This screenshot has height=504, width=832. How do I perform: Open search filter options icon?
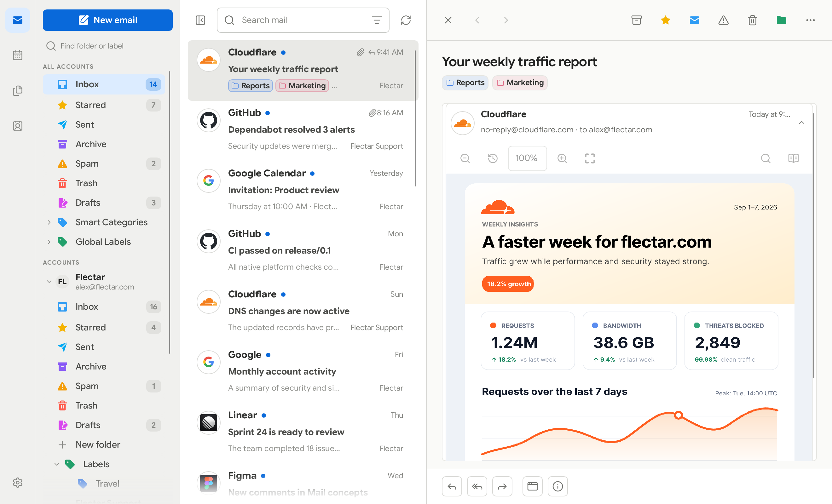377,20
